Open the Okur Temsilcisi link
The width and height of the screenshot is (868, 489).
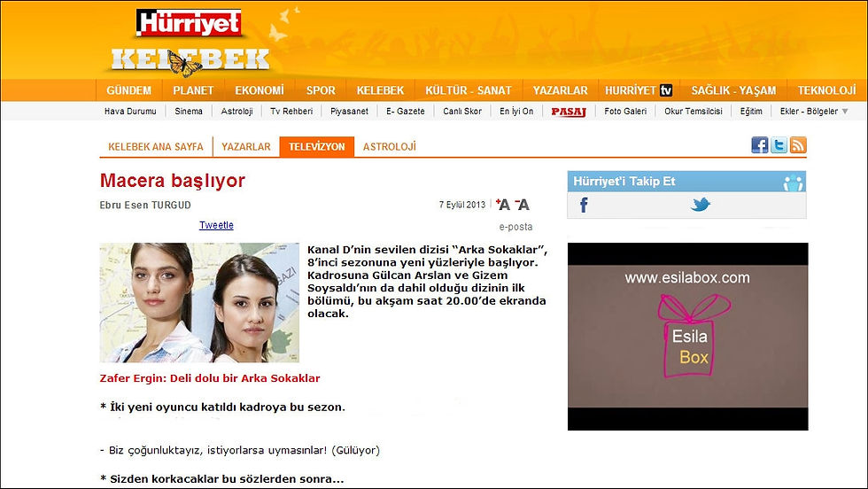pos(693,112)
